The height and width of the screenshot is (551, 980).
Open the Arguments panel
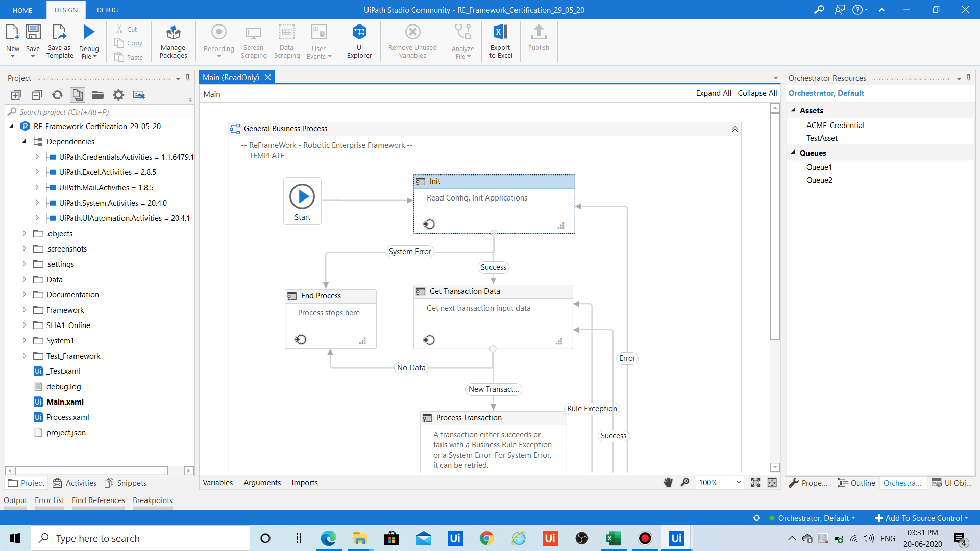coord(262,483)
